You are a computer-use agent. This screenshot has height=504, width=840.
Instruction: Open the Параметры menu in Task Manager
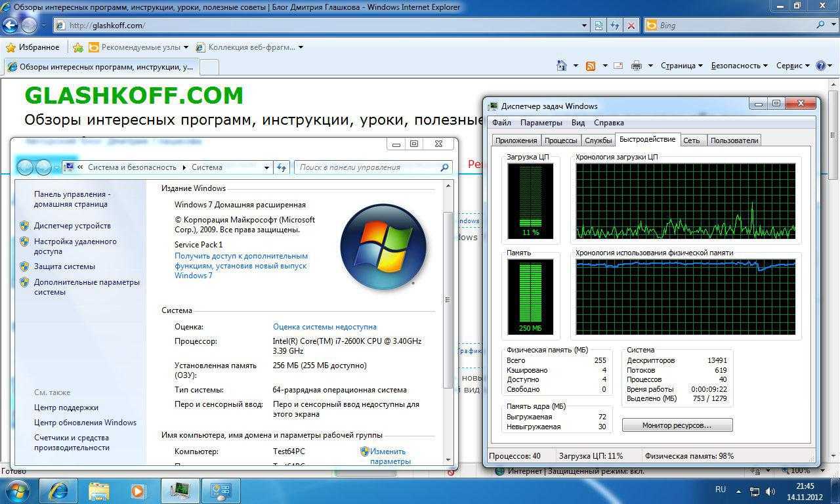541,123
